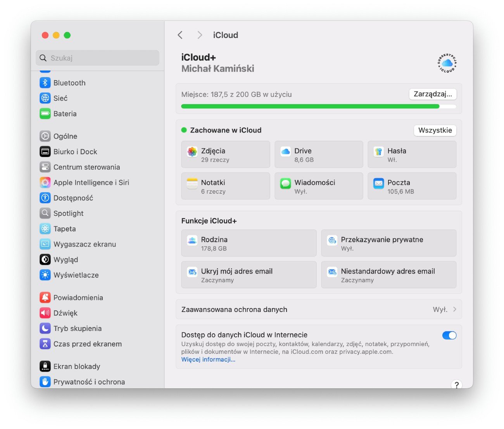The width and height of the screenshot is (504, 429).
Task: Click the Powiadomienia bell icon
Action: pos(45,298)
